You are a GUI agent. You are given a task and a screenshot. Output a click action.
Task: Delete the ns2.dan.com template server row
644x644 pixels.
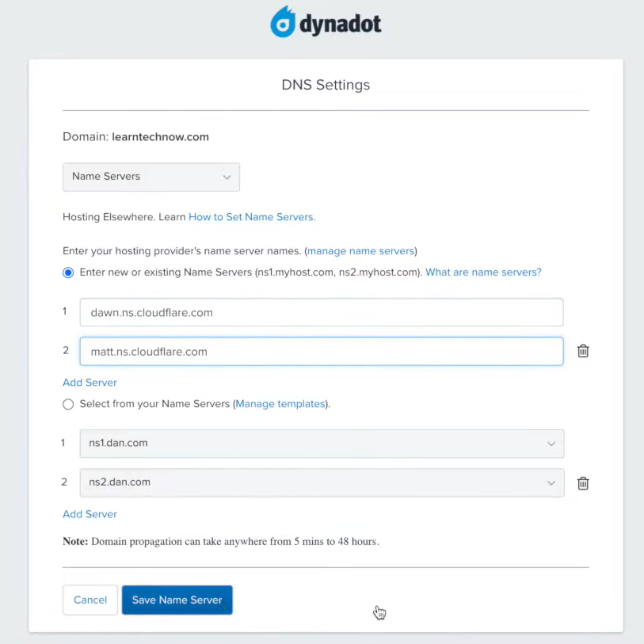point(583,483)
